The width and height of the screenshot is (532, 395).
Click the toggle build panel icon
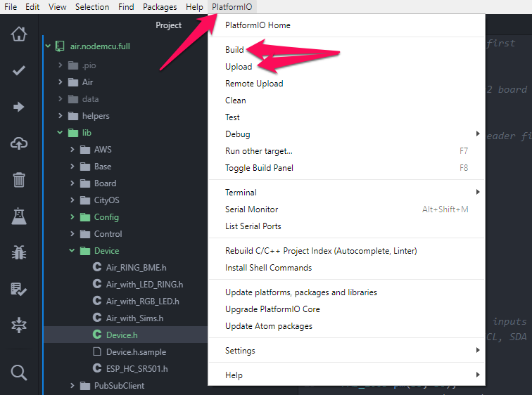[19, 325]
